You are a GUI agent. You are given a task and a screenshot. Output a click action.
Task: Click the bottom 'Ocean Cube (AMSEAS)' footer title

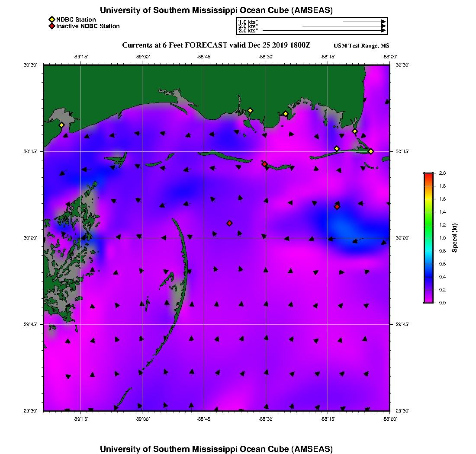(x=216, y=449)
